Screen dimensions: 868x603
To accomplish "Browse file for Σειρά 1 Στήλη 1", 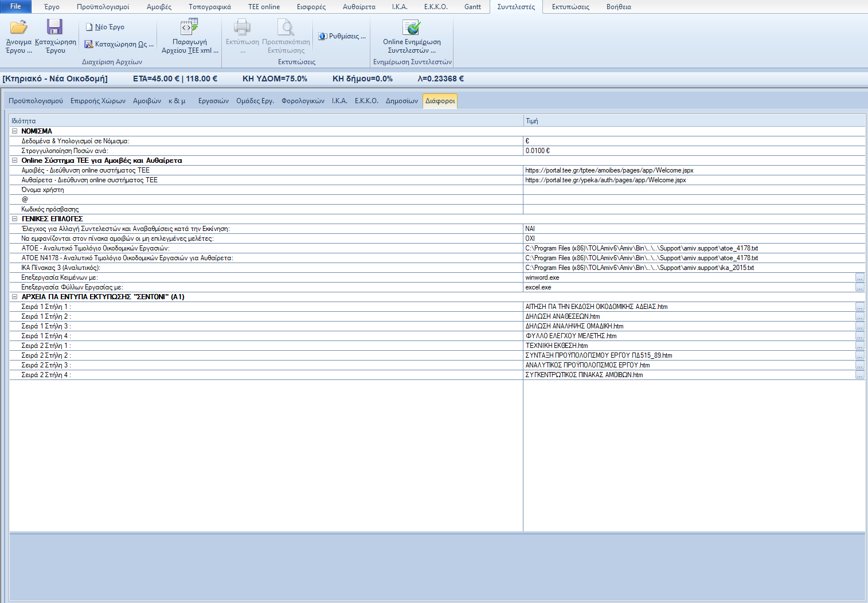I will pyautogui.click(x=859, y=307).
